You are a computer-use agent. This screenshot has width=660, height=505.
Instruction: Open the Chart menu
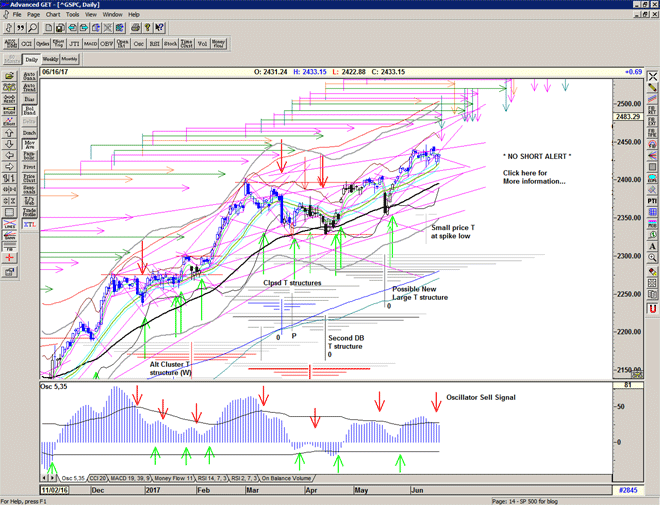[x=53, y=15]
